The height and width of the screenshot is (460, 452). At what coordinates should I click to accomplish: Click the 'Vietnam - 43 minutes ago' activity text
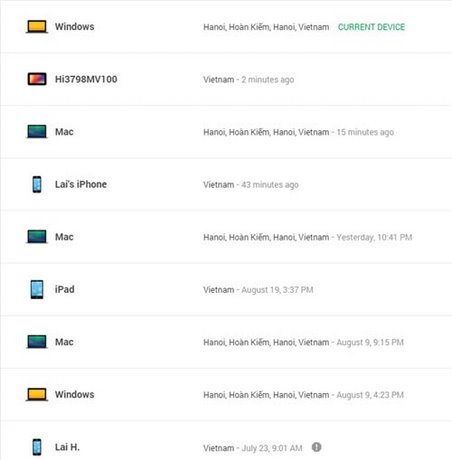click(251, 185)
